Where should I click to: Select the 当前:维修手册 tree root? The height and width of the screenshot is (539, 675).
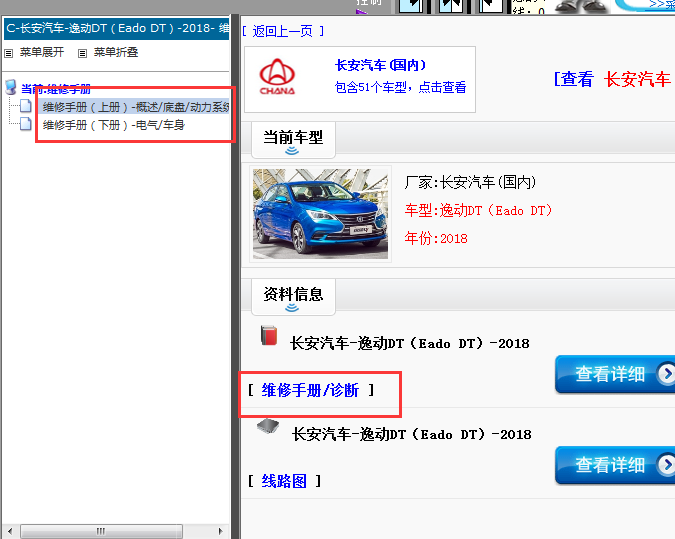pyautogui.click(x=56, y=89)
